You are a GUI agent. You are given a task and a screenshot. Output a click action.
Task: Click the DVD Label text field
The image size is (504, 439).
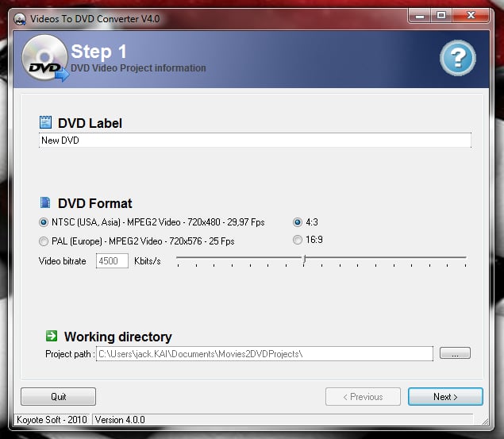(x=256, y=141)
